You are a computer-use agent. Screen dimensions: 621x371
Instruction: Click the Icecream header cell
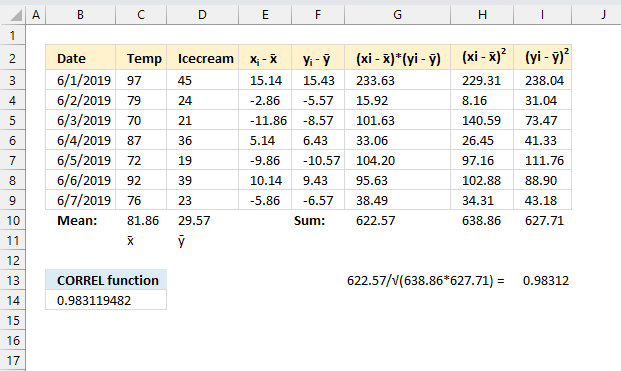pos(202,58)
